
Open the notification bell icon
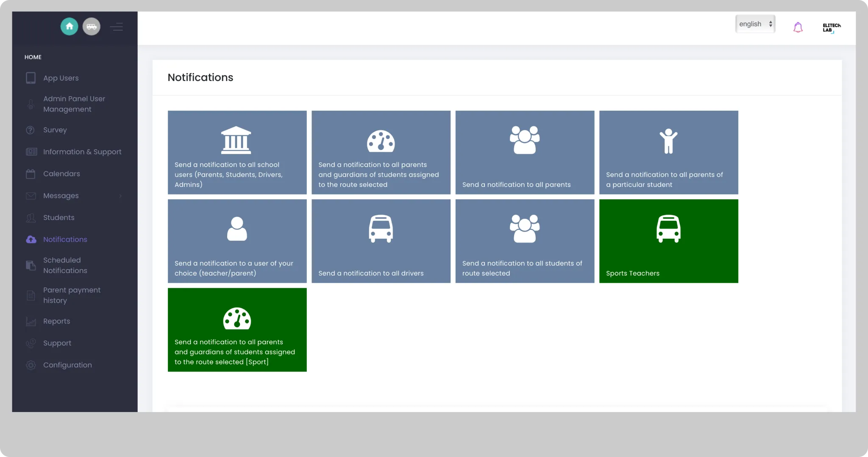pyautogui.click(x=798, y=27)
